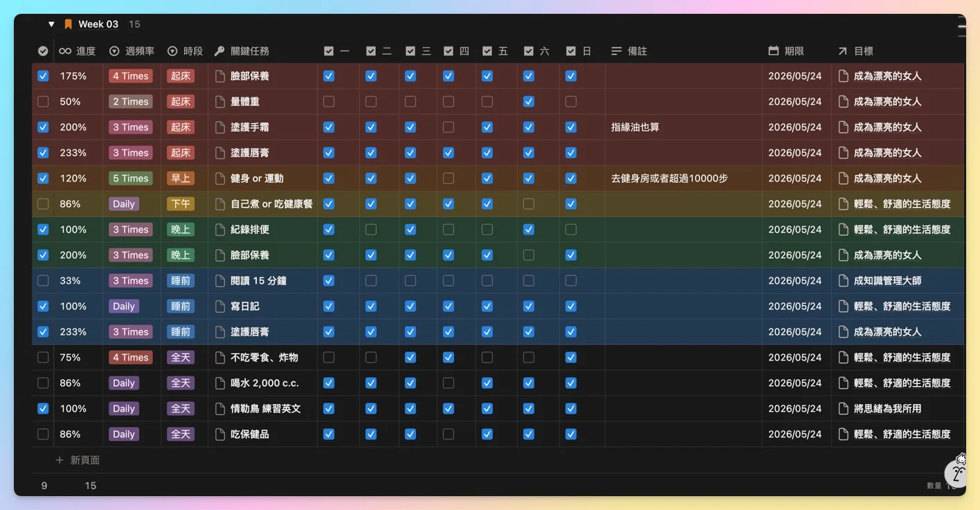The image size is (980, 510).
Task: Click the key icon of 關鍵任務 header
Action: [219, 51]
